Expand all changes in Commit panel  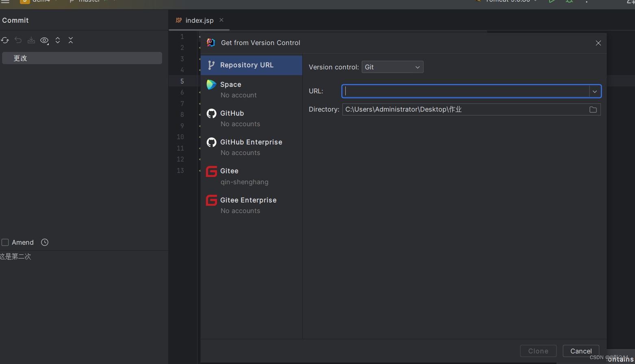point(58,40)
